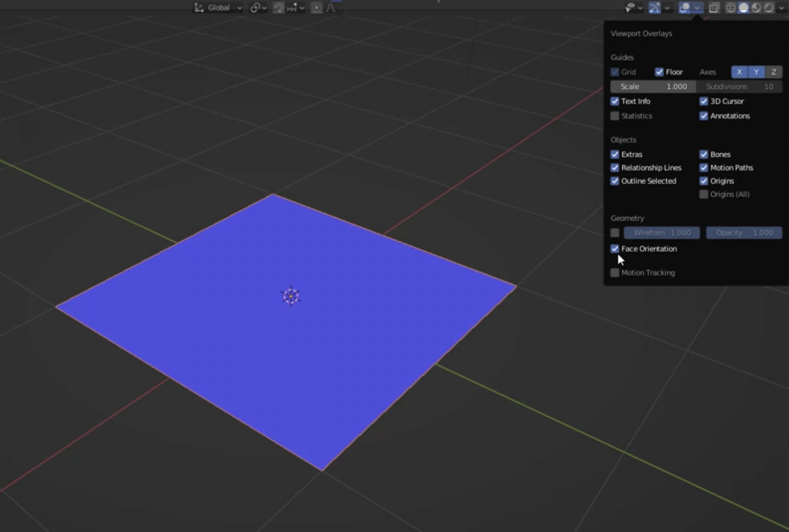Screen dimensions: 789x532
Task: Toggle the show overlays icon
Action: [x=685, y=8]
